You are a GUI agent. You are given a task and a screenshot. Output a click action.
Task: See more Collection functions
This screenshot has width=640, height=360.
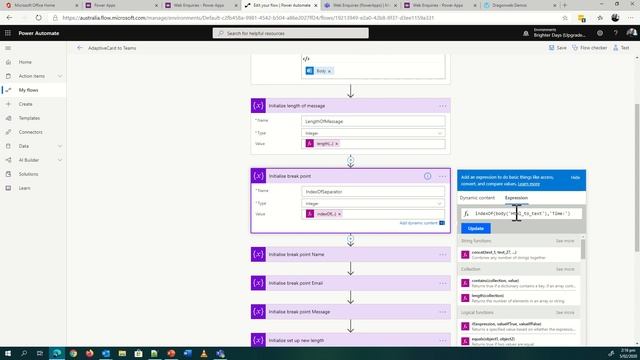point(565,269)
